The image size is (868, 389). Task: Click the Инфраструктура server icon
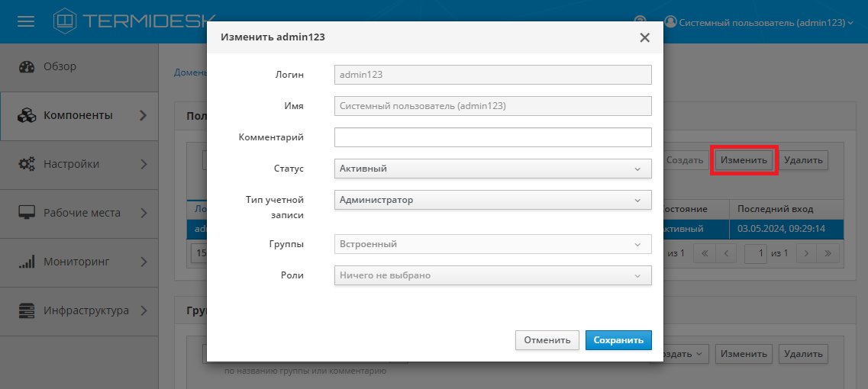coord(27,310)
